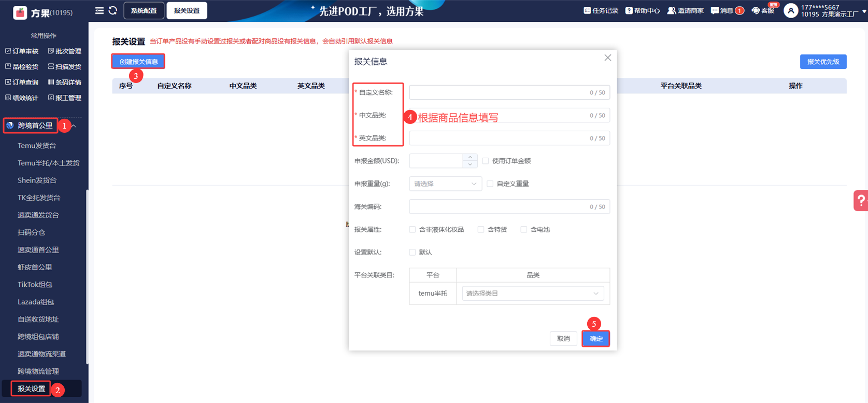
Task: Close the 报关信息 dialog
Action: [608, 58]
